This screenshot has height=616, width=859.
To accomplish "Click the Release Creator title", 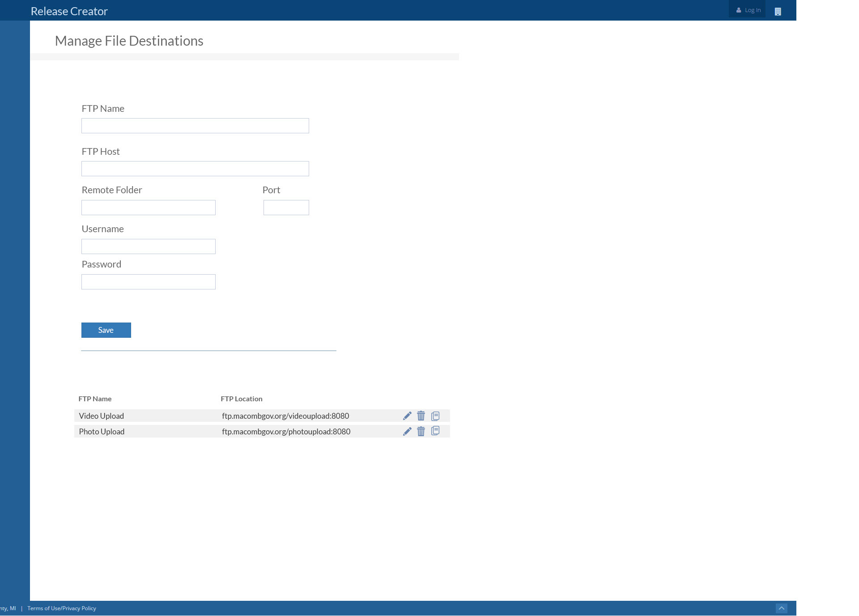I will click(x=69, y=11).
